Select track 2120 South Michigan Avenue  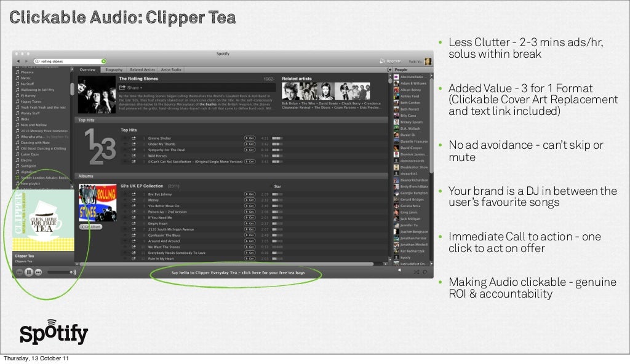coord(171,229)
